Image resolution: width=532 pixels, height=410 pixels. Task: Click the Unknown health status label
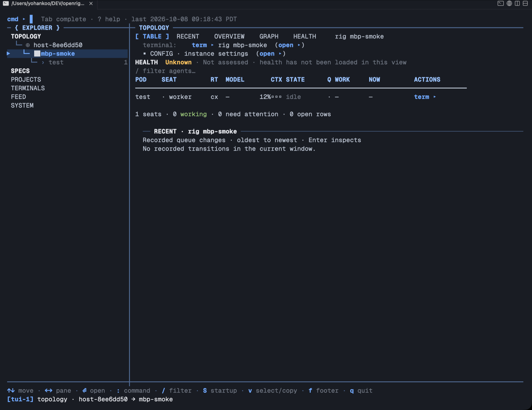click(179, 62)
